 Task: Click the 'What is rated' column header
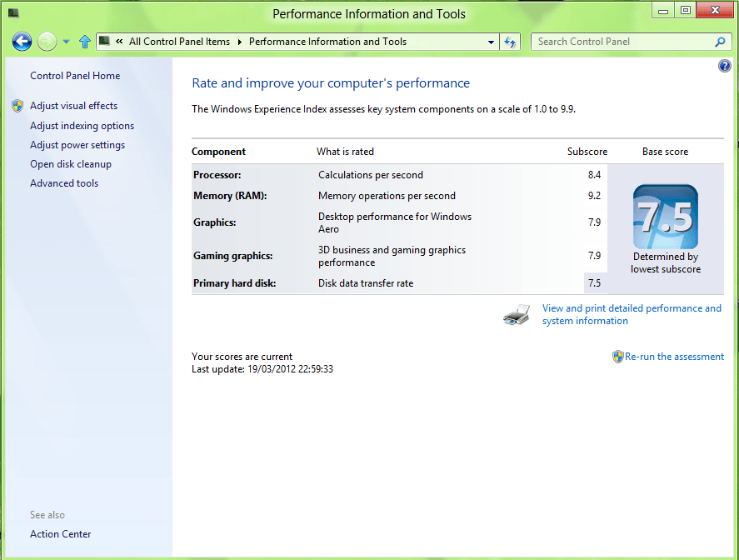345,152
